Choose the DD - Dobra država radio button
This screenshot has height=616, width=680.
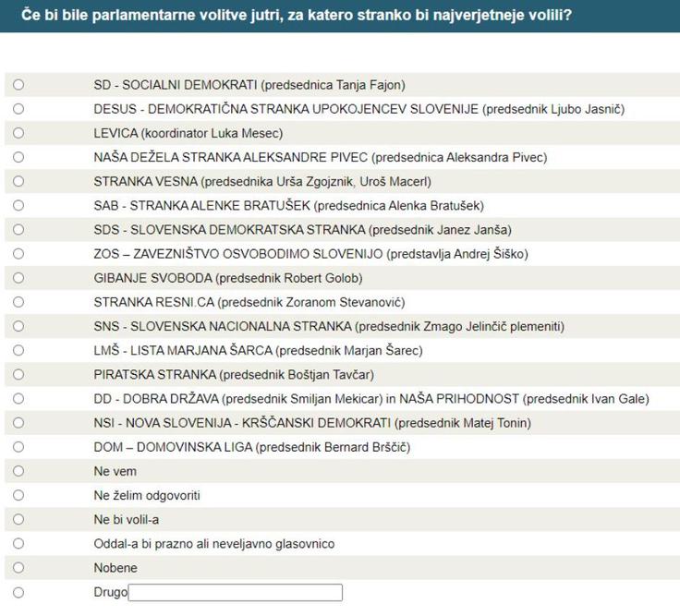pos(18,398)
